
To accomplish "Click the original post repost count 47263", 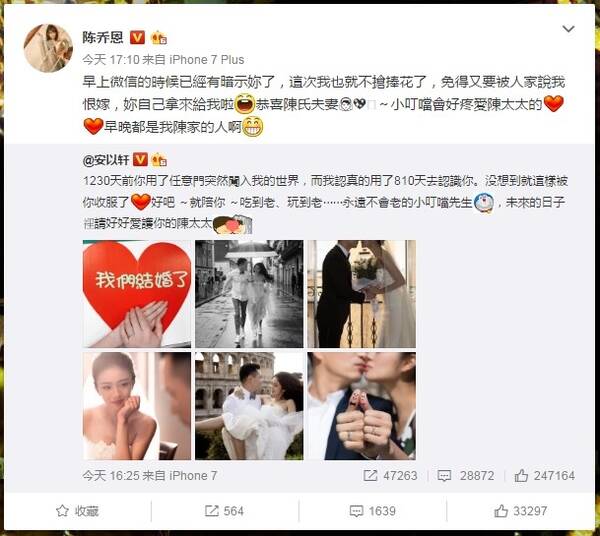I will pyautogui.click(x=390, y=476).
